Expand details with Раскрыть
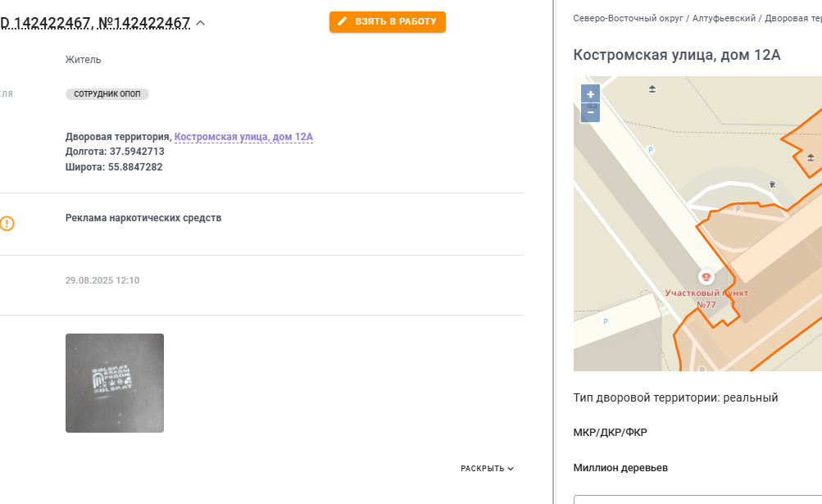 487,468
